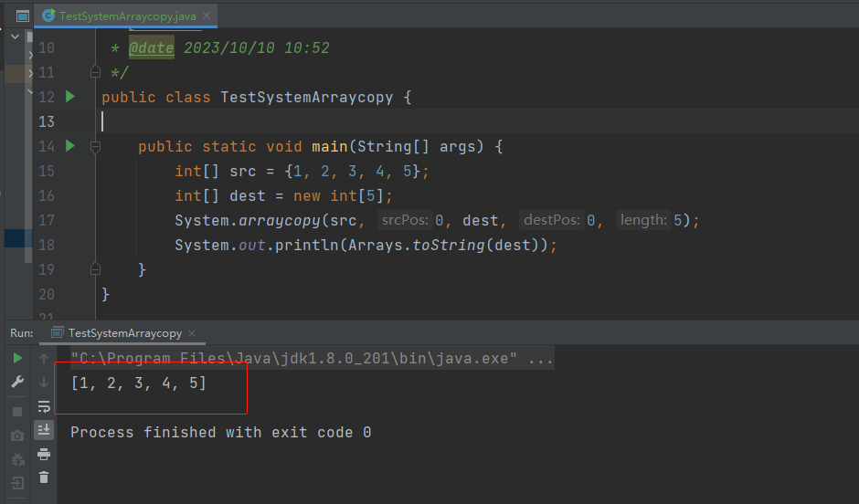Collapse the tree chevron beside line 12

click(30, 90)
